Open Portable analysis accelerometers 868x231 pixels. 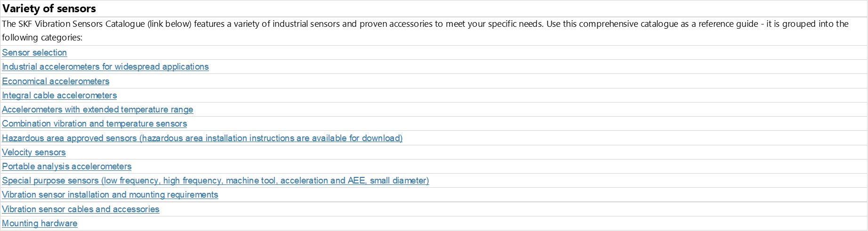(x=67, y=167)
